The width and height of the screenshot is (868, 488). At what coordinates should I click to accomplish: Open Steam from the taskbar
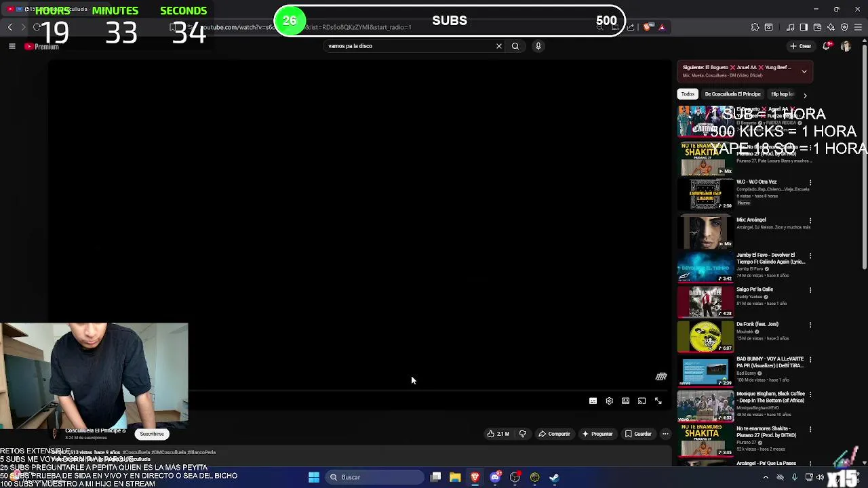click(554, 477)
